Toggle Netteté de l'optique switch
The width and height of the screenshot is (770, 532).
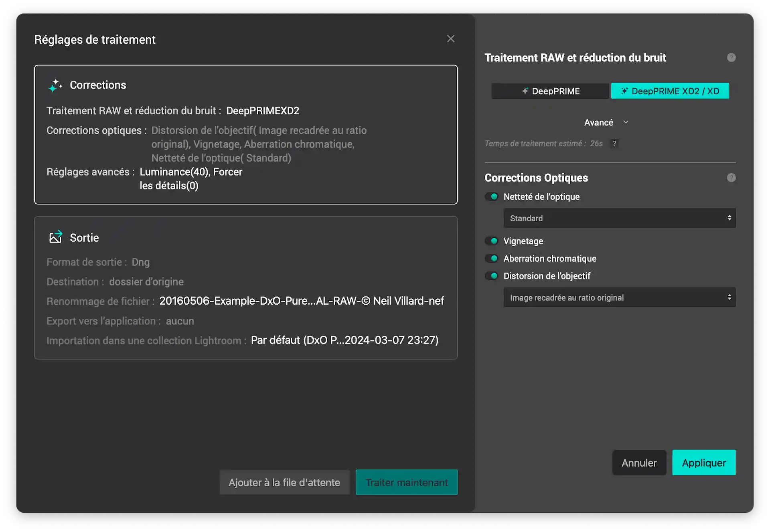[492, 196]
